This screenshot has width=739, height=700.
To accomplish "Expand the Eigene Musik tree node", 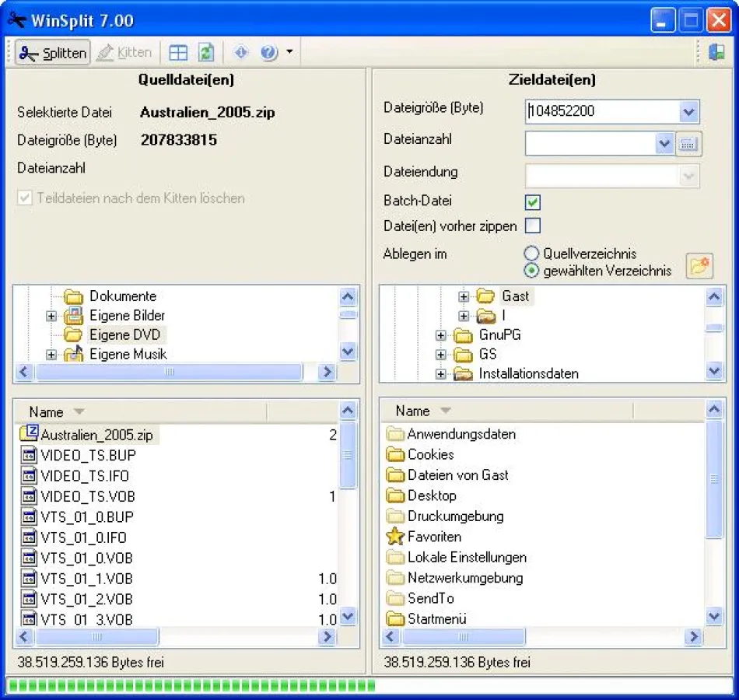I will (51, 354).
